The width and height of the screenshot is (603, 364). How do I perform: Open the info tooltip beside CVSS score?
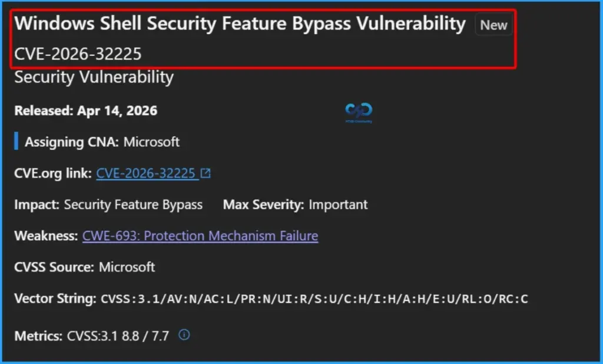[183, 335]
